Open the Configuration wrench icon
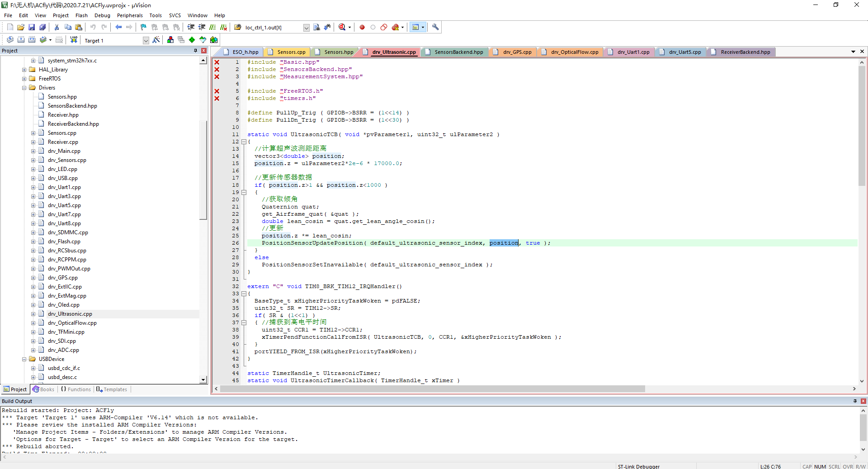 pos(435,27)
